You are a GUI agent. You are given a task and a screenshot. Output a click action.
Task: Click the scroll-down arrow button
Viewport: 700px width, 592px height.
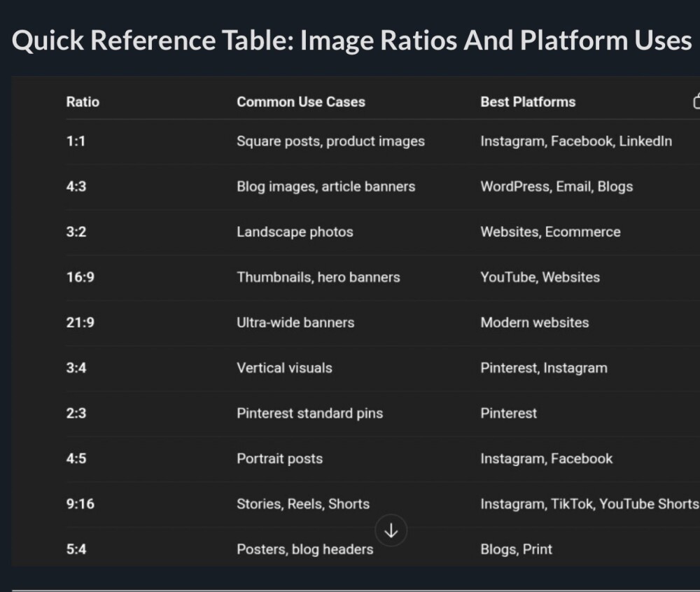(x=391, y=530)
